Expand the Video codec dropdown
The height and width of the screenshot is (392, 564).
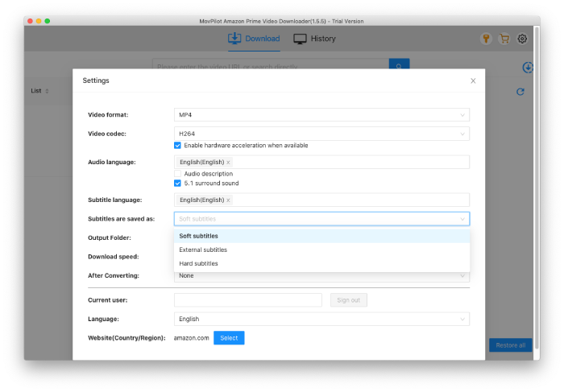point(321,134)
